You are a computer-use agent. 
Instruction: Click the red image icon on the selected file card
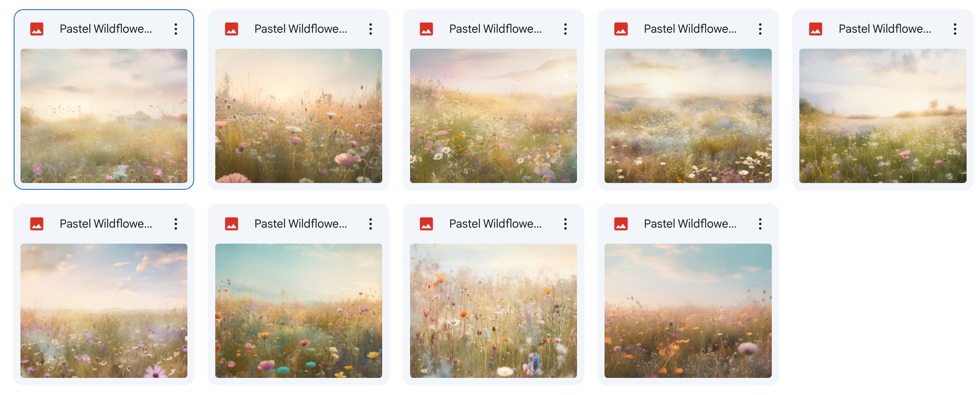pyautogui.click(x=37, y=29)
